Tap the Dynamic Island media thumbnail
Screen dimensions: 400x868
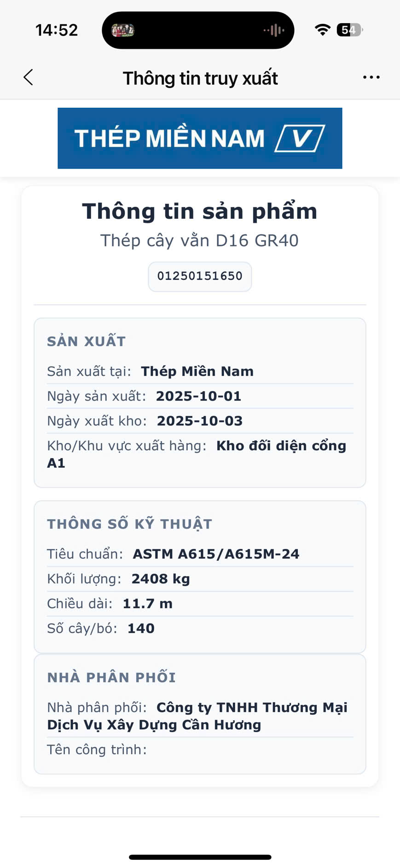coord(123,31)
